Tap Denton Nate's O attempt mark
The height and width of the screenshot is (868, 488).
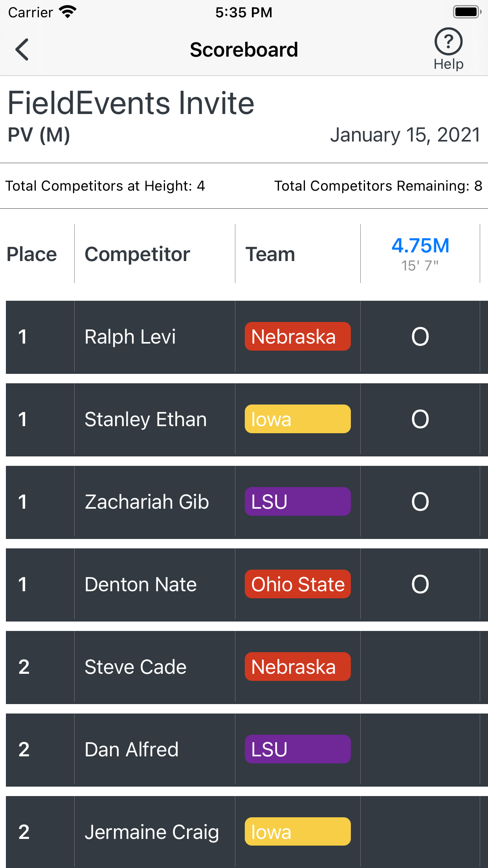coord(420,585)
